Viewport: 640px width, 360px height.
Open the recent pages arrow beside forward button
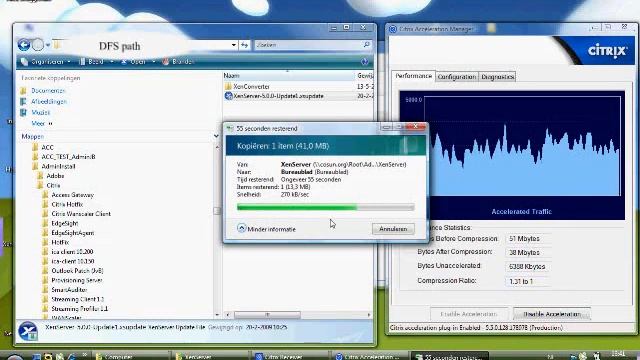pos(48,45)
